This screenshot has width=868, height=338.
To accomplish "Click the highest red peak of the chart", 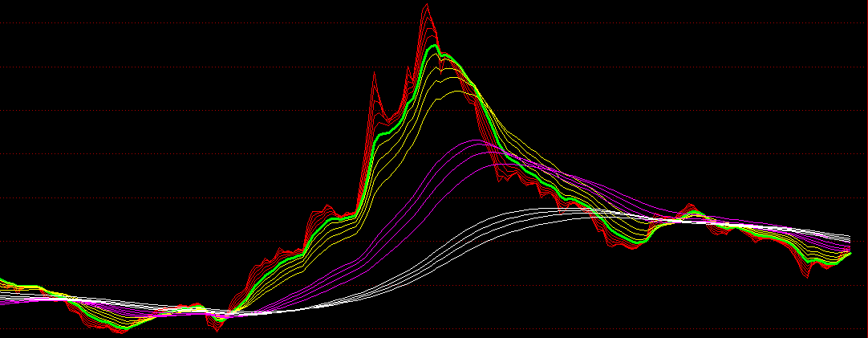I will tap(427, 5).
